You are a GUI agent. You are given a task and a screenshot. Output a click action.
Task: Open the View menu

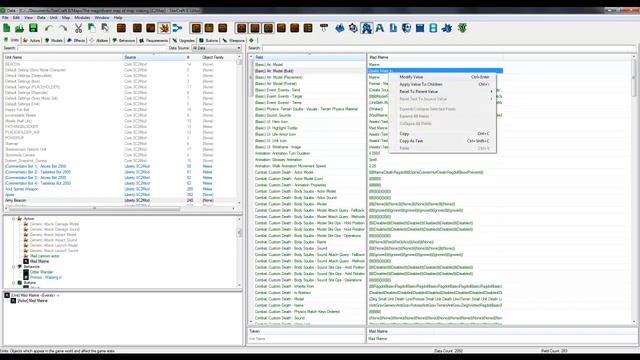click(x=28, y=18)
